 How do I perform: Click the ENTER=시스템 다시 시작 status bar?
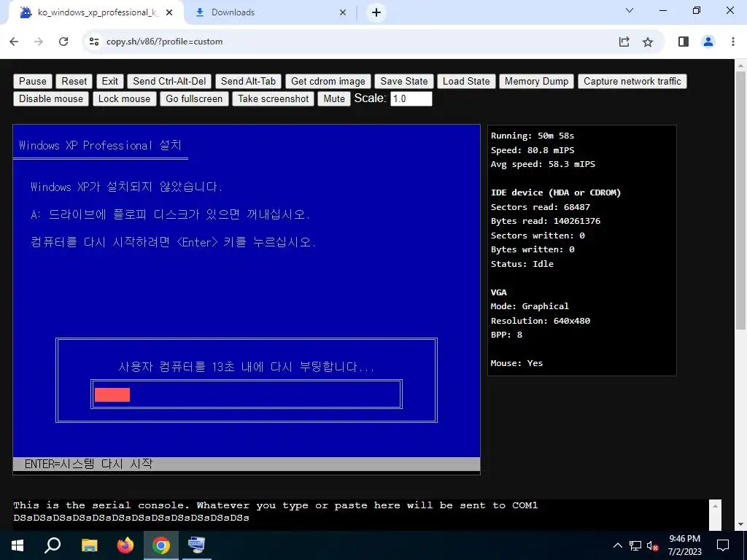(247, 464)
